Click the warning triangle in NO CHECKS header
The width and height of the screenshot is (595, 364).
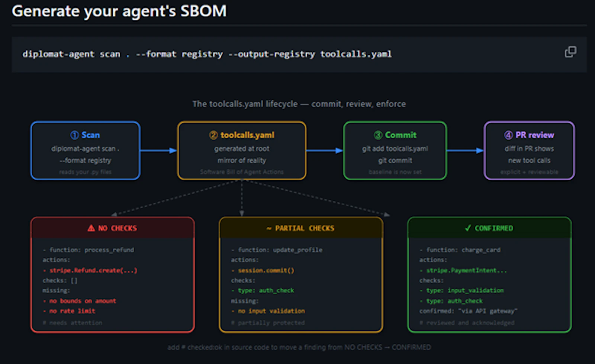tap(91, 228)
